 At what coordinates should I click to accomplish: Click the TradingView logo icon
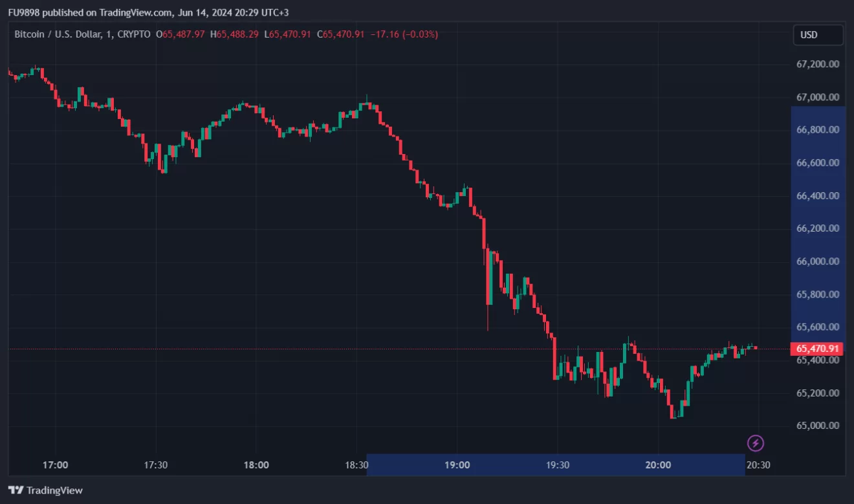coord(16,490)
